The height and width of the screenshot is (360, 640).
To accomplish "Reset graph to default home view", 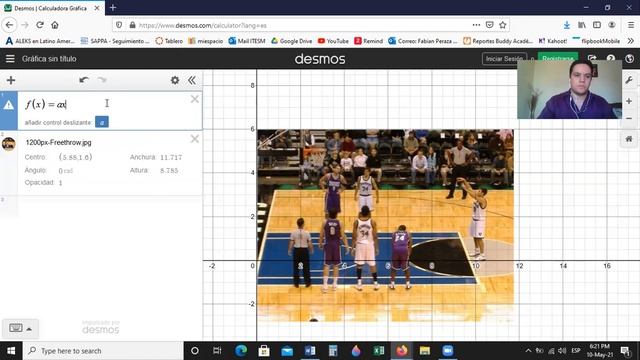I will pyautogui.click(x=629, y=139).
